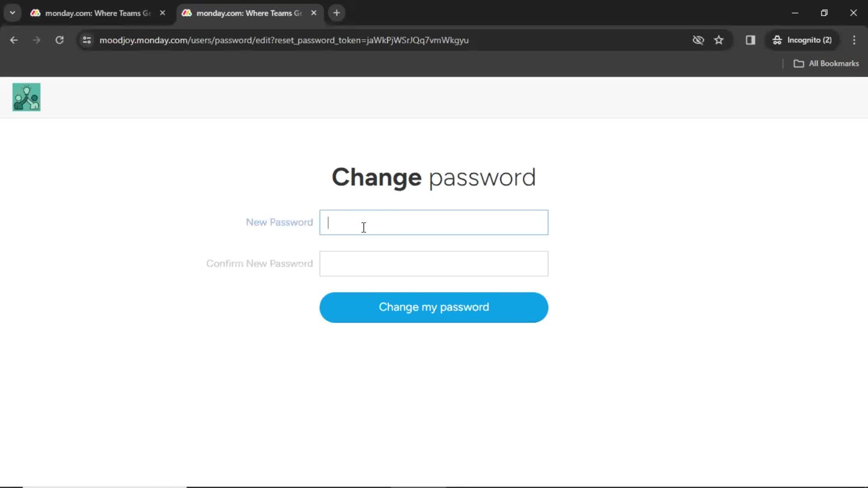868x488 pixels.
Task: Select the first monday.com tab
Action: (97, 13)
